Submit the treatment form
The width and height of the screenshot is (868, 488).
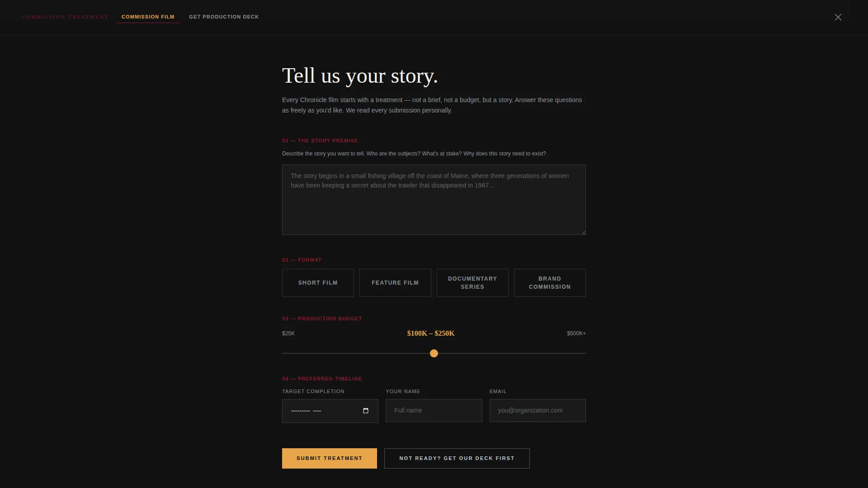click(330, 458)
